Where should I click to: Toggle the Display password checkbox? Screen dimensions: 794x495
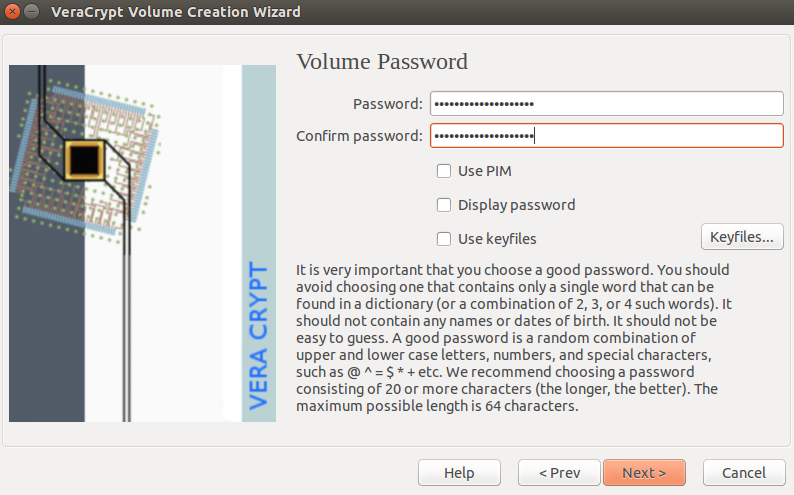point(444,205)
